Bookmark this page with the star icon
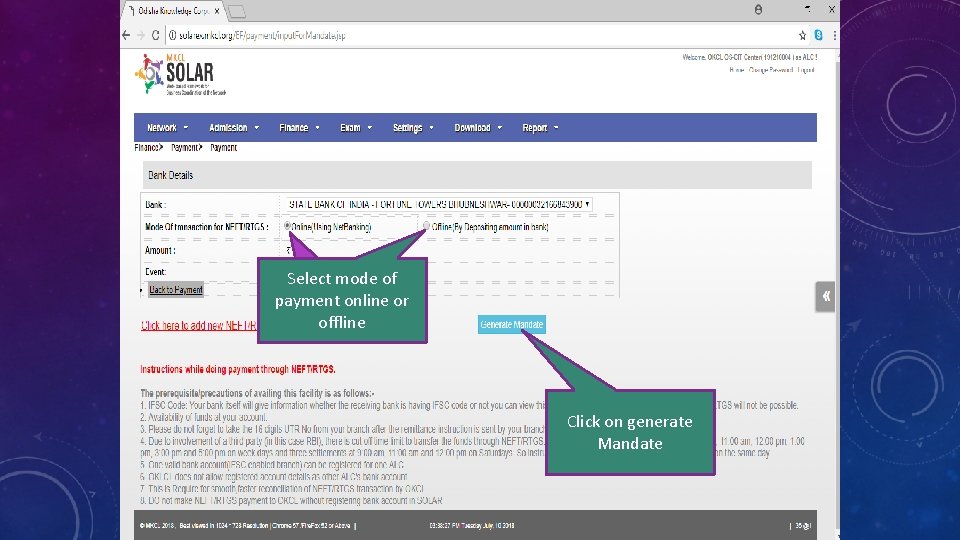The width and height of the screenshot is (960, 540). 802,36
